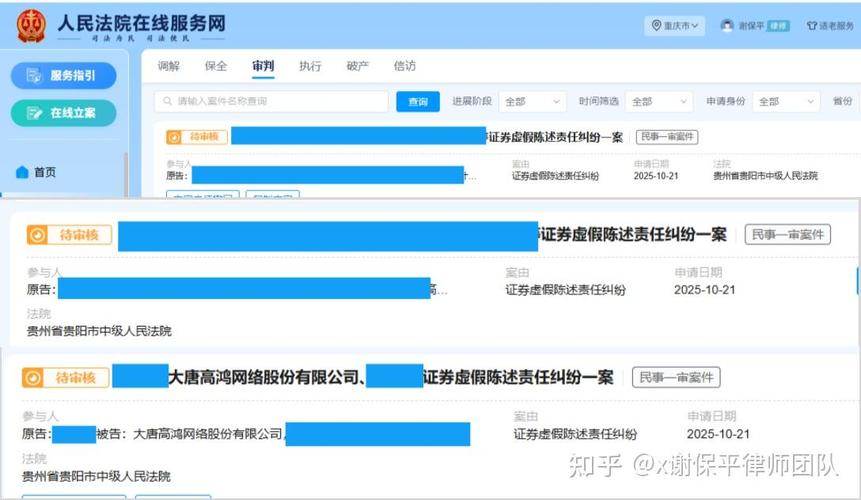Switch to the 调解 tab
861x500 pixels.
[x=169, y=67]
